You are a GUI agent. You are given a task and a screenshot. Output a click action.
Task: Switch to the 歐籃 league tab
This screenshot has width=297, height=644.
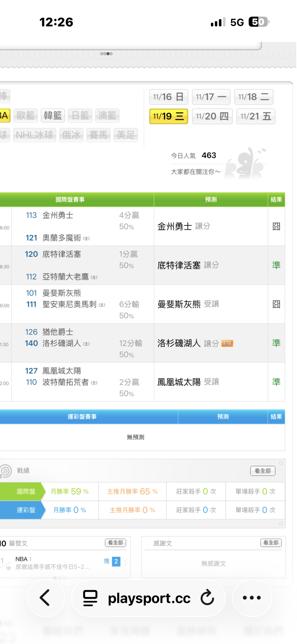click(x=26, y=115)
